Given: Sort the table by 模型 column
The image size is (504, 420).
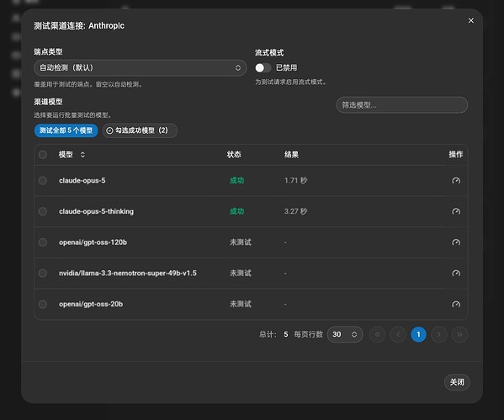Looking at the screenshot, I should 82,155.
